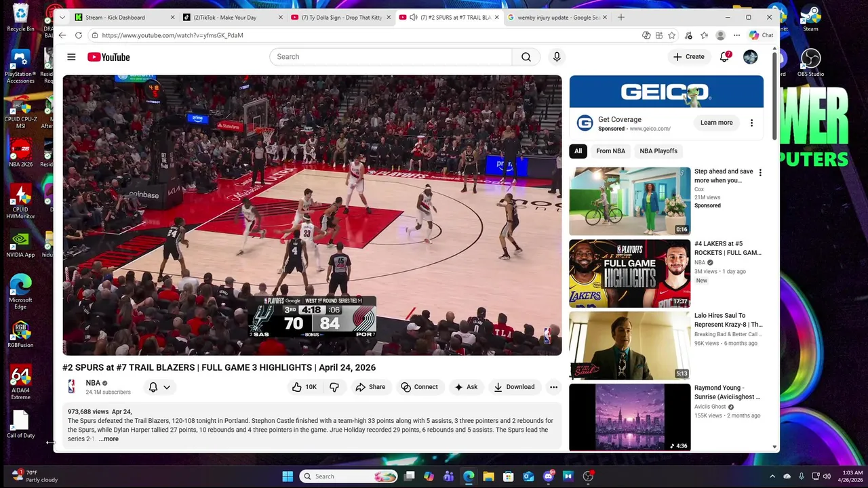Open the YouTube guide hamburger menu
Viewport: 868px width, 488px height.
pyautogui.click(x=71, y=57)
